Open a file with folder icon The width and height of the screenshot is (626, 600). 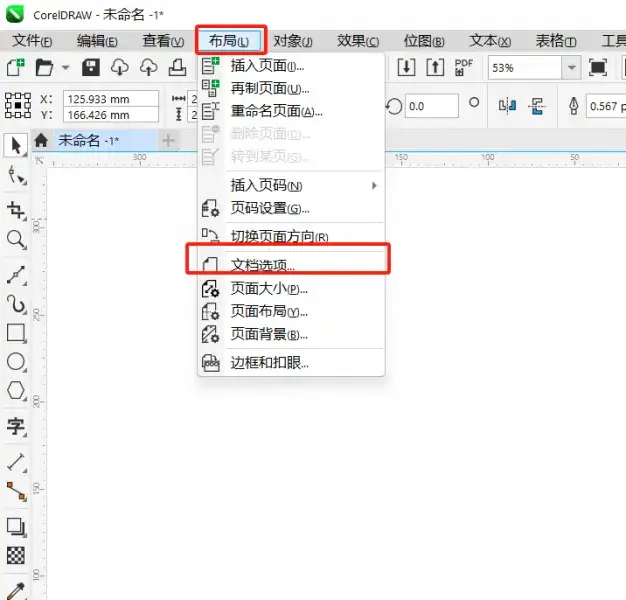[x=44, y=67]
